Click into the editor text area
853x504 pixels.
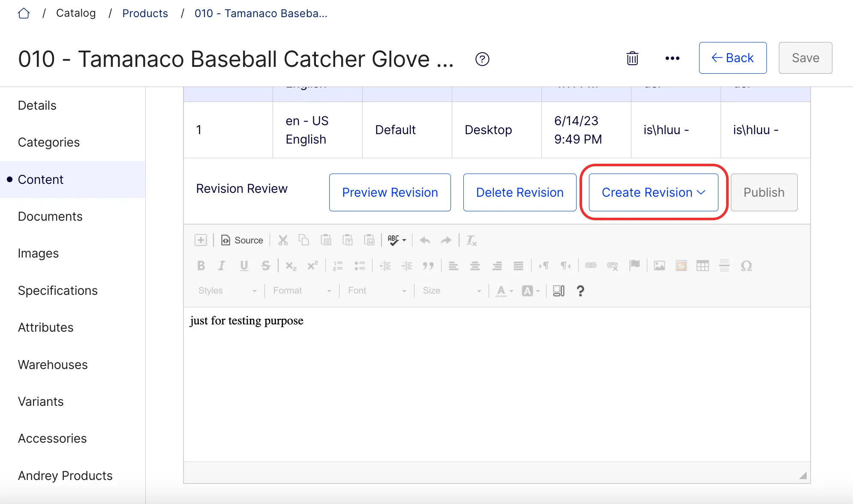point(497,384)
